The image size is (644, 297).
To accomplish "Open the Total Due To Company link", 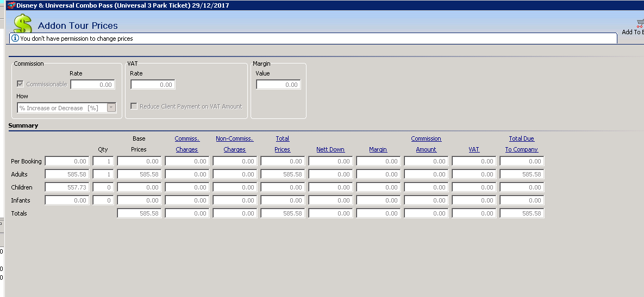I will 522,144.
